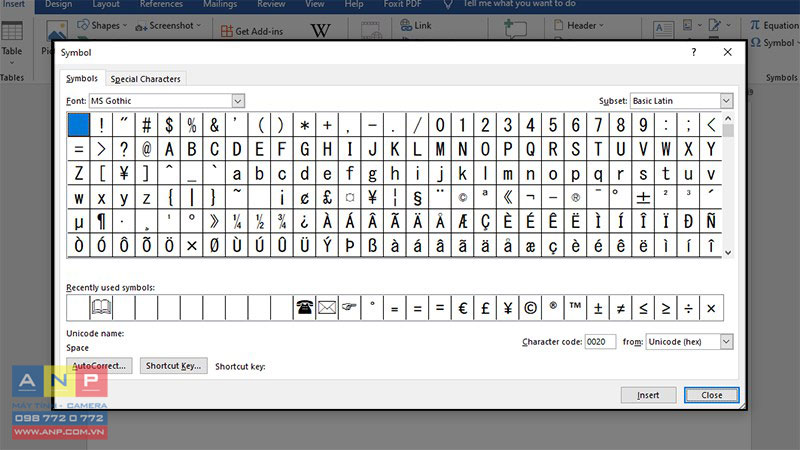The image size is (800, 450).
Task: Click Tell me what you want to do
Action: (519, 4)
